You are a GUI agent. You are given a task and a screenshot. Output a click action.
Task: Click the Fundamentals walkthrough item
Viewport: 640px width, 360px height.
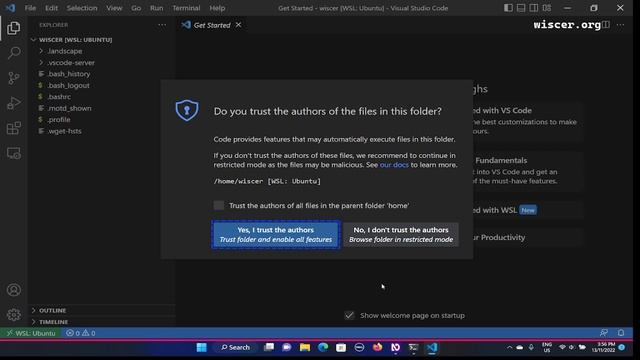click(527, 171)
